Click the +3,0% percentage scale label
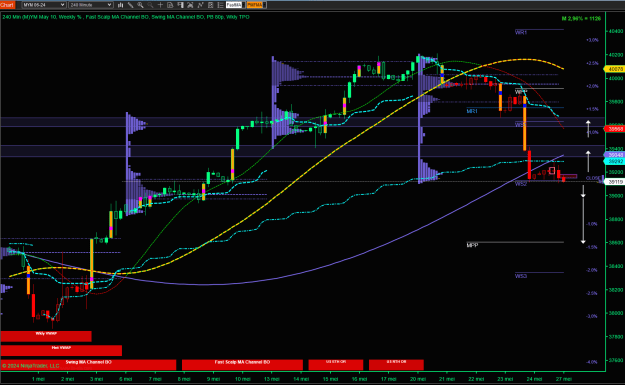The image size is (625, 385). pos(592,40)
